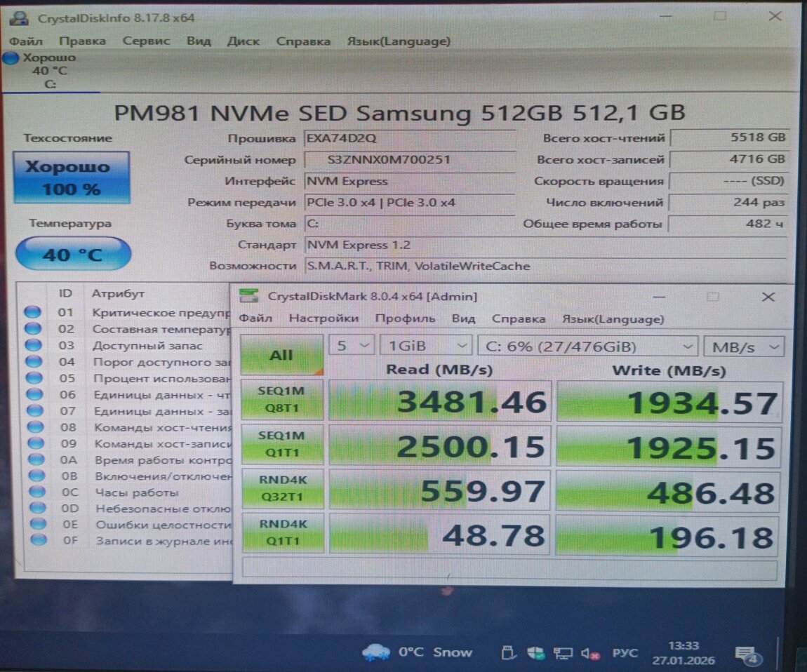The height and width of the screenshot is (672, 807).
Task: Click the network connection tray icon
Action: (562, 654)
